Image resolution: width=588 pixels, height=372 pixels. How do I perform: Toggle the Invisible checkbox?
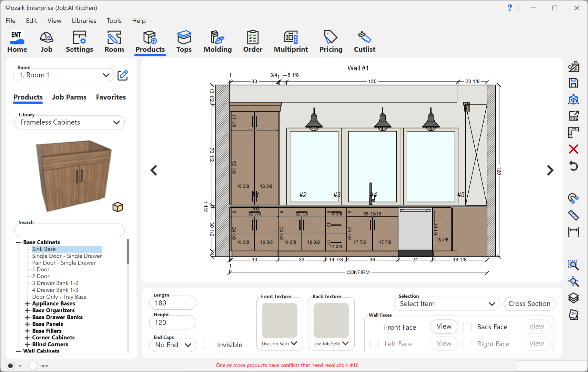[x=207, y=345]
